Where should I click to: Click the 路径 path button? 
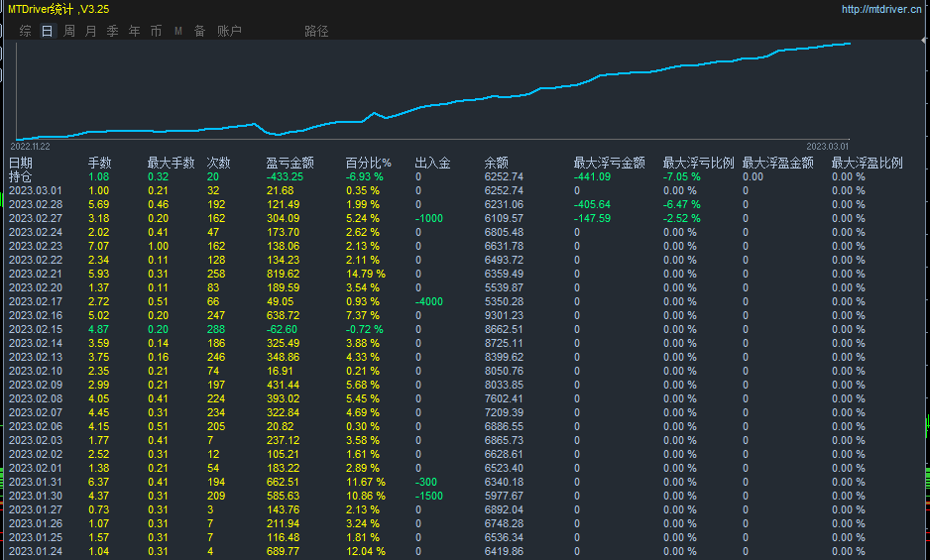point(316,31)
